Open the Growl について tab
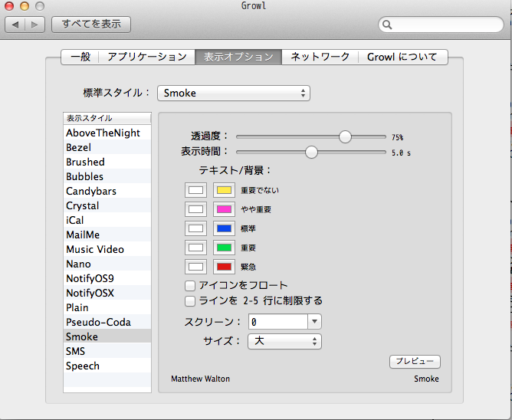Screen dimensions: 512x420 tap(403, 57)
